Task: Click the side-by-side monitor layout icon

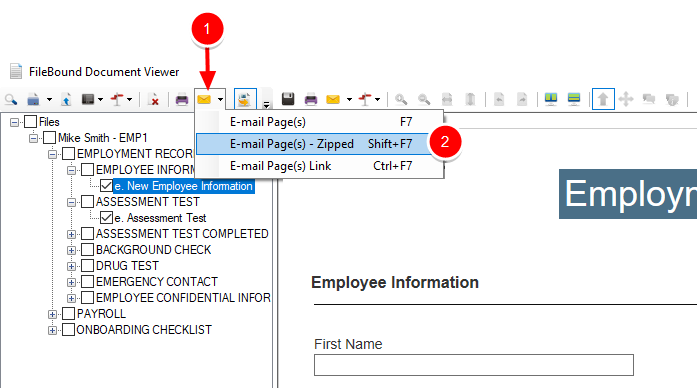Action: click(x=551, y=99)
